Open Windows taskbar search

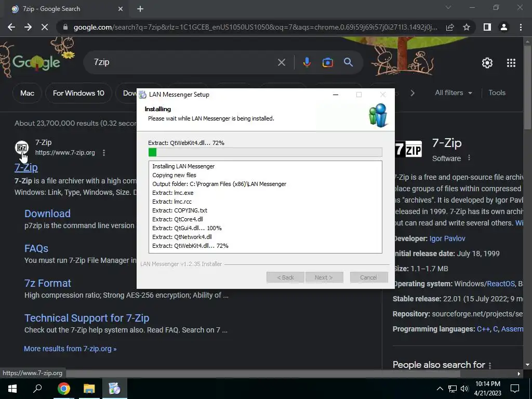[37, 389]
